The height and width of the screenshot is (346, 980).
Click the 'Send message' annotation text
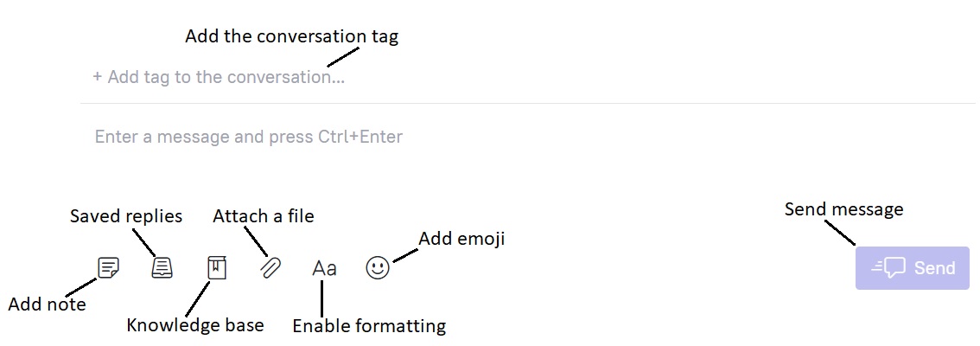pos(843,209)
